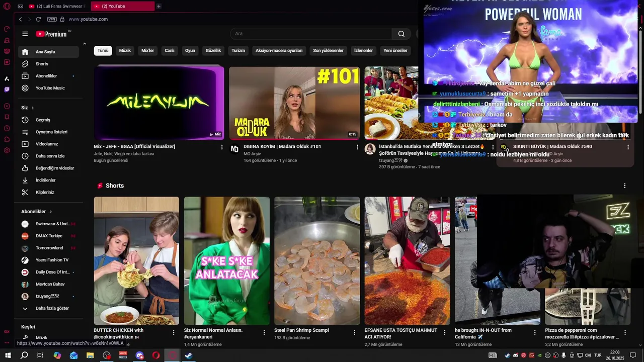644x362 pixels.
Task: Open Shorts in YouTube sidebar
Action: pos(49,64)
